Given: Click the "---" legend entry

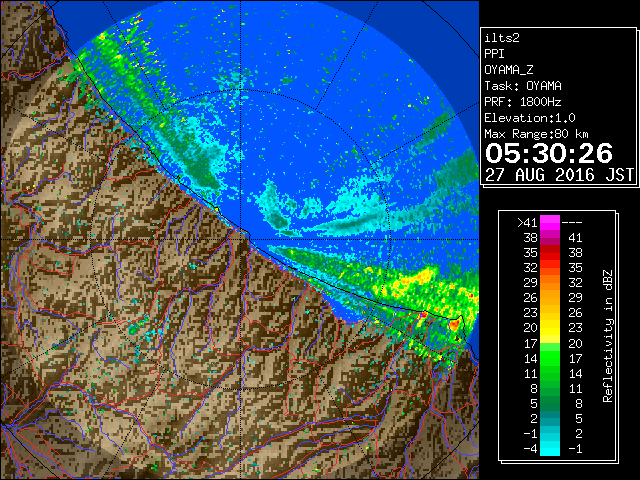Looking at the screenshot, I should coord(572,223).
